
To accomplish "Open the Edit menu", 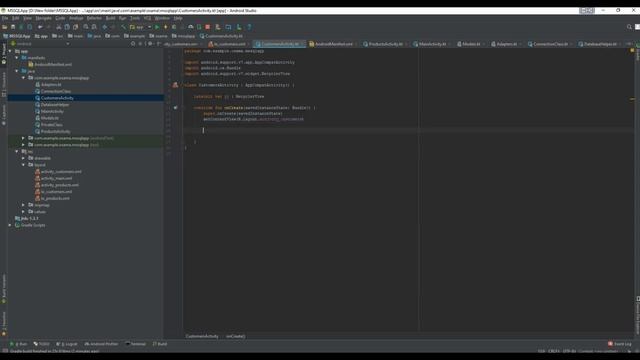I will coord(16,18).
